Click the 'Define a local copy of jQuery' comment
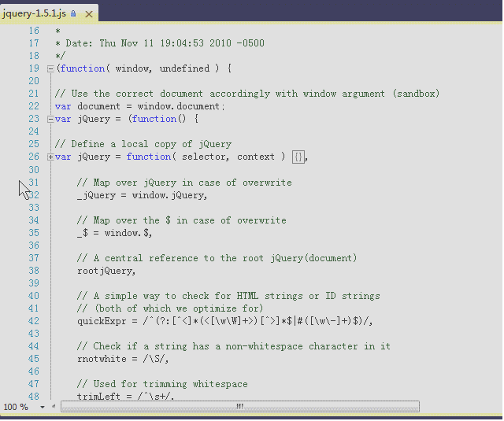 coord(143,144)
